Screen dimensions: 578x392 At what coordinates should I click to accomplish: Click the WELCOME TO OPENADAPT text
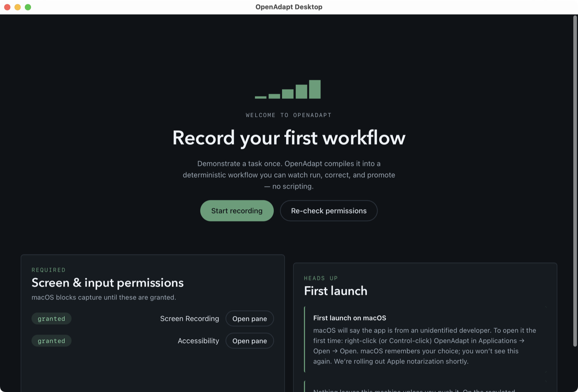click(289, 115)
